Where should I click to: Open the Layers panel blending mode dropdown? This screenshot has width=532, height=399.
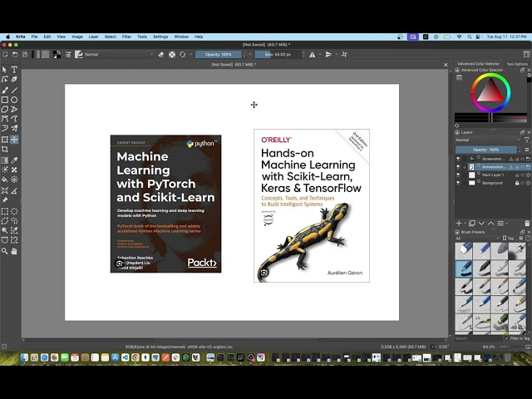point(488,140)
